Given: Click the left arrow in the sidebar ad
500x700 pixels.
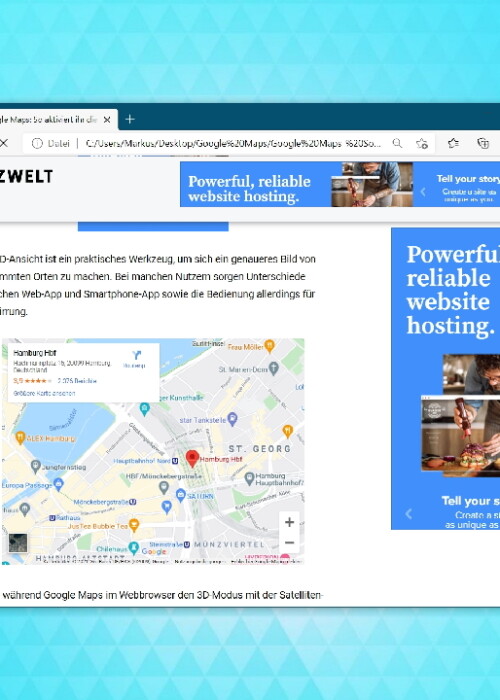Looking at the screenshot, I should (x=408, y=514).
